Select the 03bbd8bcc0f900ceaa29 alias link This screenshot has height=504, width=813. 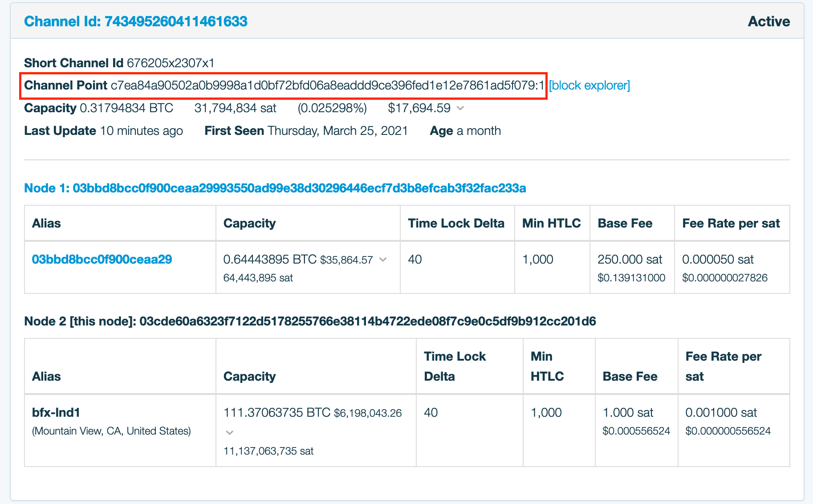click(102, 259)
